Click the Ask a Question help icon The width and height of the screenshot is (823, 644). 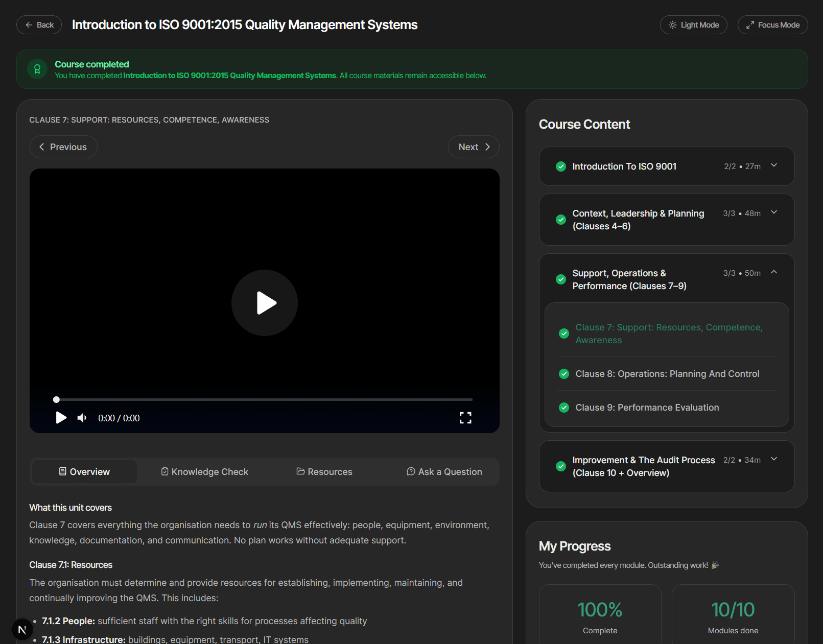pos(411,471)
